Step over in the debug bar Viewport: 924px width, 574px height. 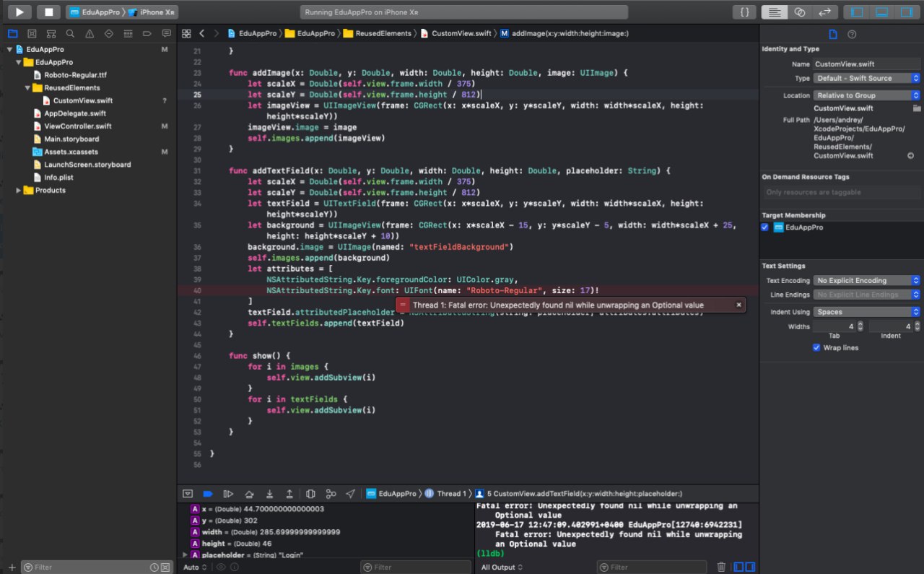point(249,494)
